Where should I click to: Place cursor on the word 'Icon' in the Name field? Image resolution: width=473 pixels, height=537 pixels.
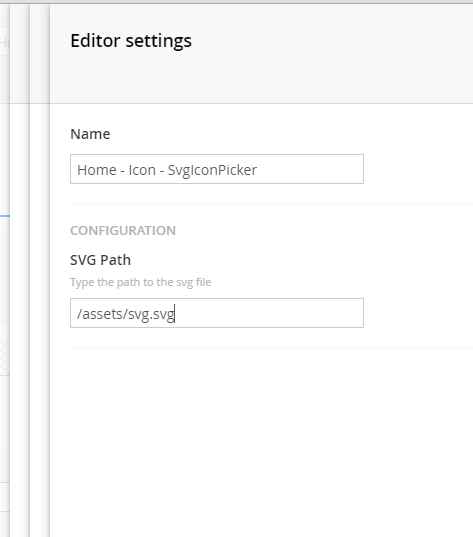pos(142,170)
